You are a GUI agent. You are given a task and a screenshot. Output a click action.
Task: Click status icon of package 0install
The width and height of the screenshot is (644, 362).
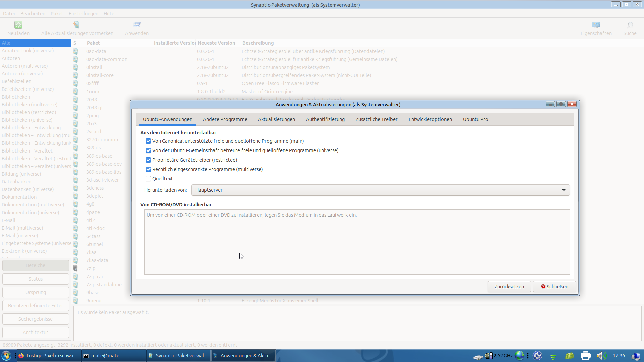tap(76, 67)
